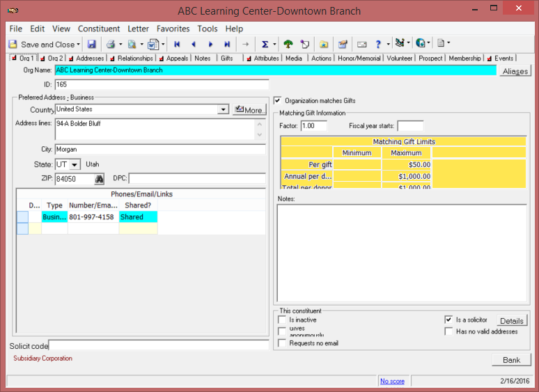The height and width of the screenshot is (392, 539).
Task: Click the globe icon in the toolbar
Action: coord(421,42)
